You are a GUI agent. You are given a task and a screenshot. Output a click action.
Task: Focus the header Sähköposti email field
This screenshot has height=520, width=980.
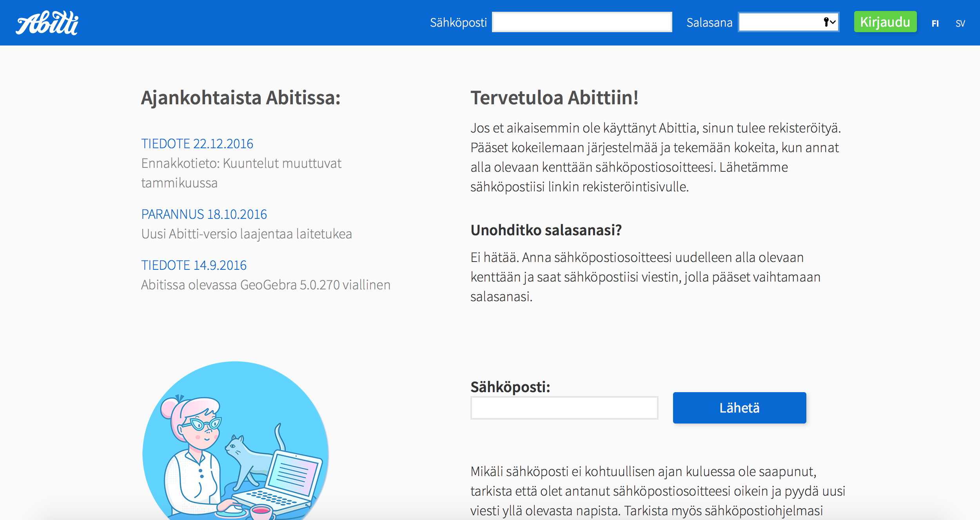click(x=582, y=22)
